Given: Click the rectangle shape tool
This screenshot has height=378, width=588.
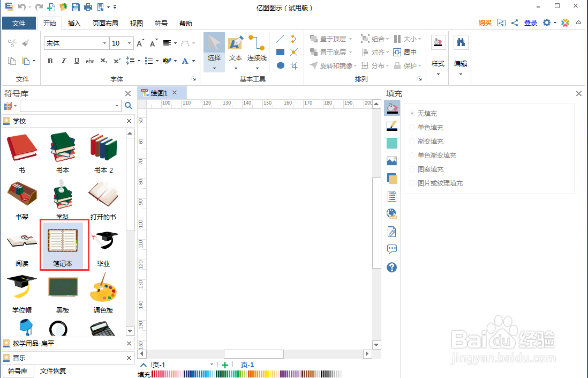Looking at the screenshot, I should point(280,52).
